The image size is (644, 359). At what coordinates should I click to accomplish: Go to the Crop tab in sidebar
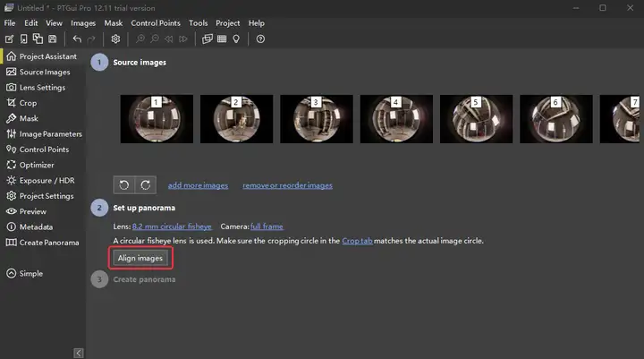click(x=21, y=103)
